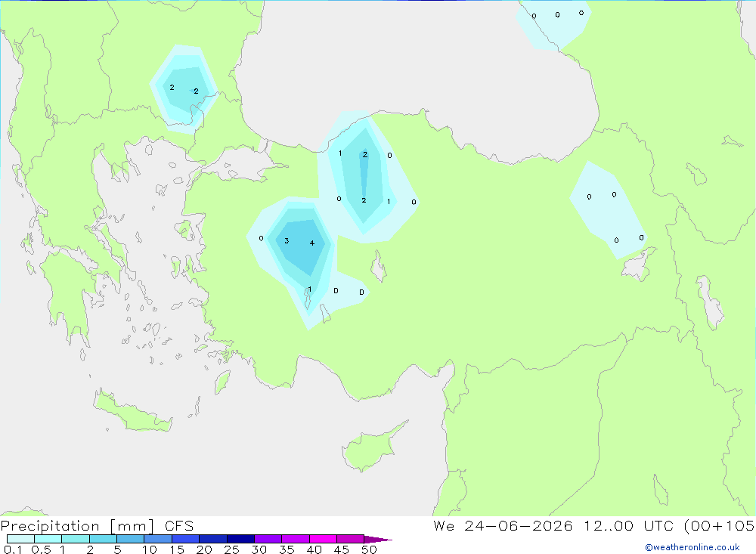Viewport: 756px width, 554px height.
Task: Click the 10–15 mm legend swatch
Action: [158, 539]
